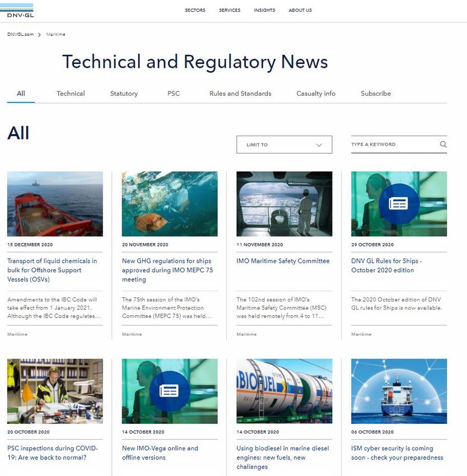Click the 06 October 2020 date label

tap(372, 432)
